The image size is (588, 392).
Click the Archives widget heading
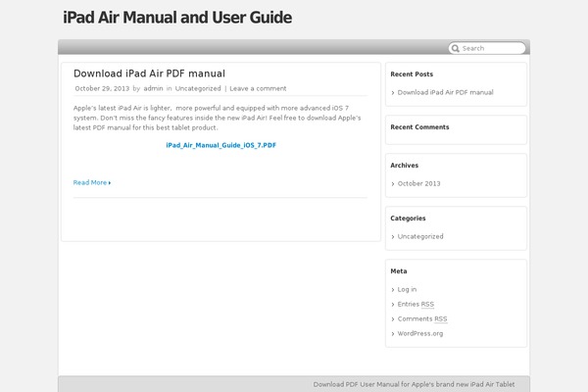[404, 166]
